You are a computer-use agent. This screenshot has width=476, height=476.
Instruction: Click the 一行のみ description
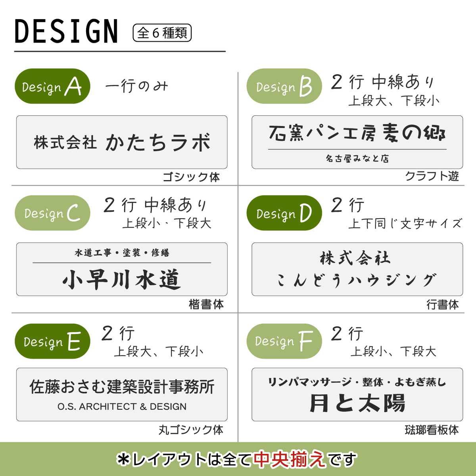[x=137, y=86]
